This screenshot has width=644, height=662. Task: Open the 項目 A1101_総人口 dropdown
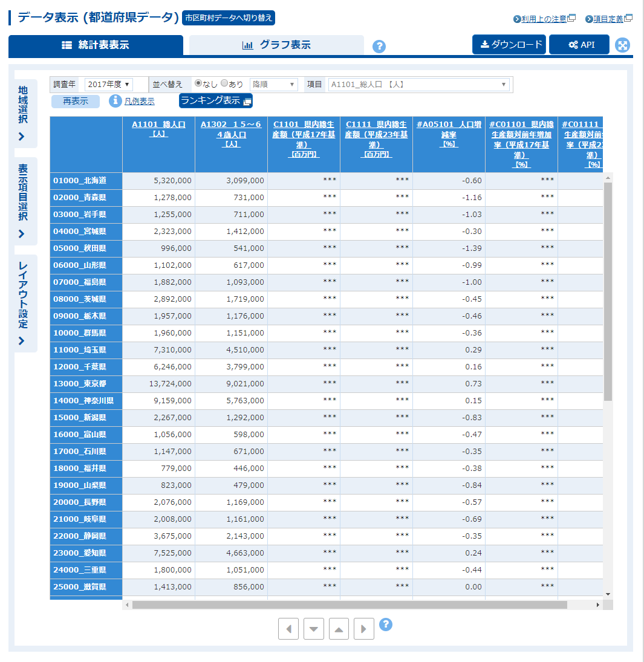418,84
